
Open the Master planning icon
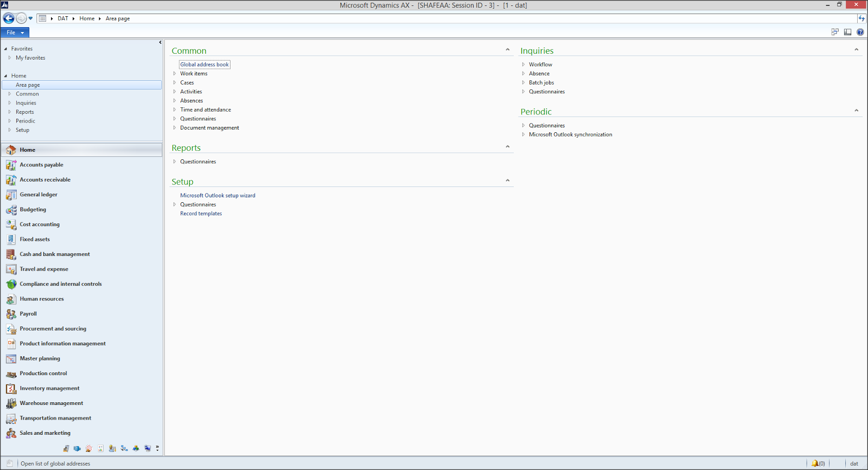click(x=11, y=358)
